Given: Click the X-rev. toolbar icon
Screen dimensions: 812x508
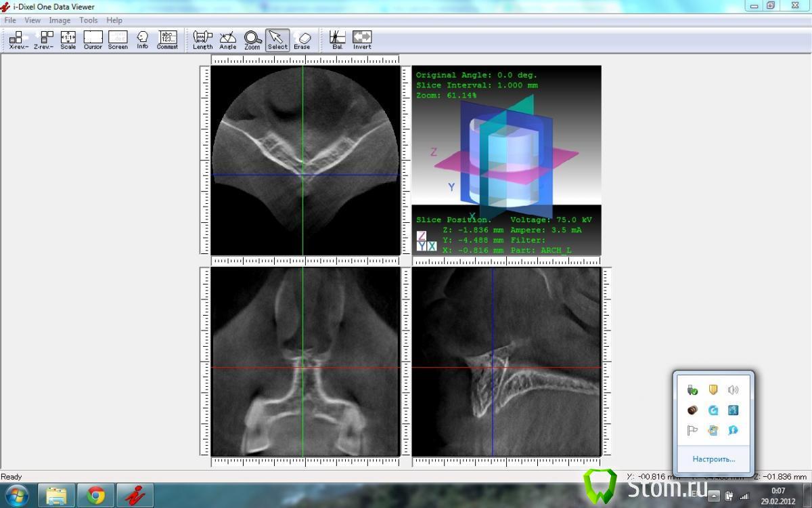Looking at the screenshot, I should tap(18, 40).
